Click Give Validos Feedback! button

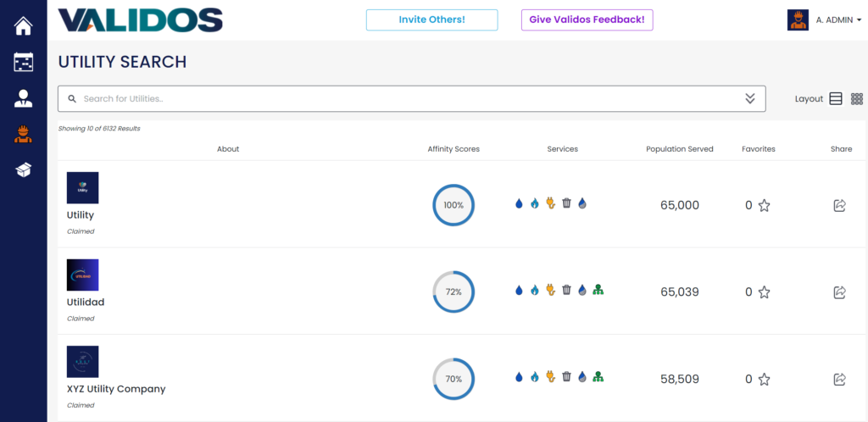point(587,19)
